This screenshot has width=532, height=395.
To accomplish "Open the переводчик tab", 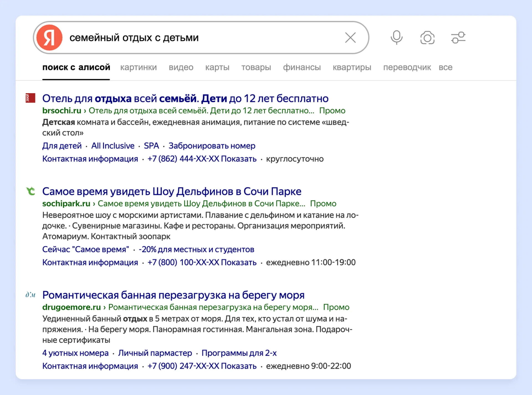I will 407,67.
